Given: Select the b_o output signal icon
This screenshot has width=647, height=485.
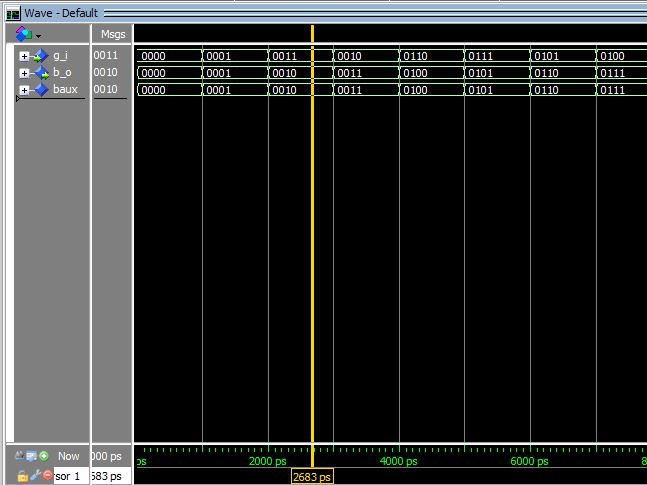Looking at the screenshot, I should [40, 73].
